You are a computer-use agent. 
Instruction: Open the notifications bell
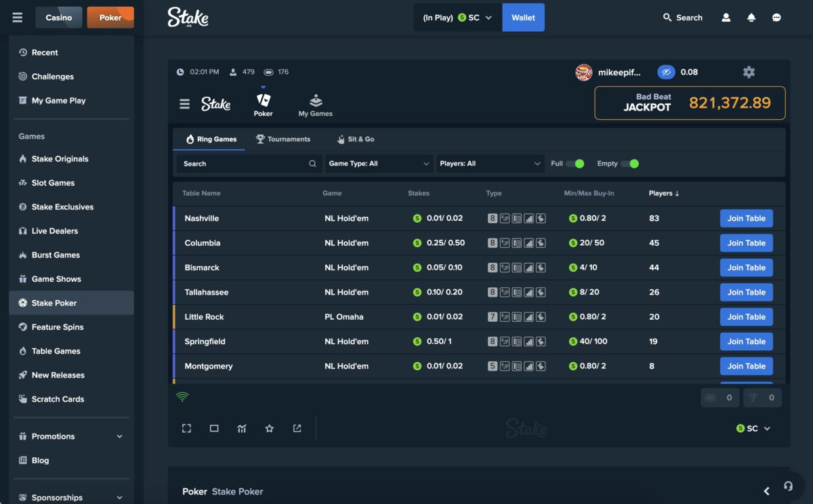751,18
